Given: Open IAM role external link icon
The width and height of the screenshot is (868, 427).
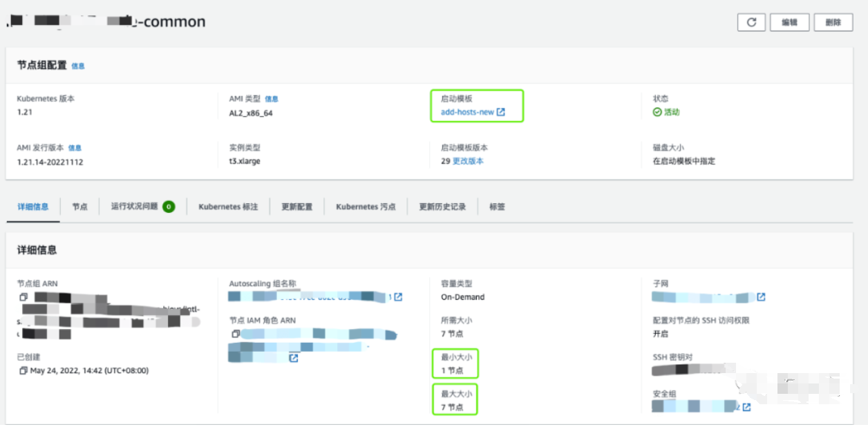Looking at the screenshot, I should pyautogui.click(x=294, y=358).
